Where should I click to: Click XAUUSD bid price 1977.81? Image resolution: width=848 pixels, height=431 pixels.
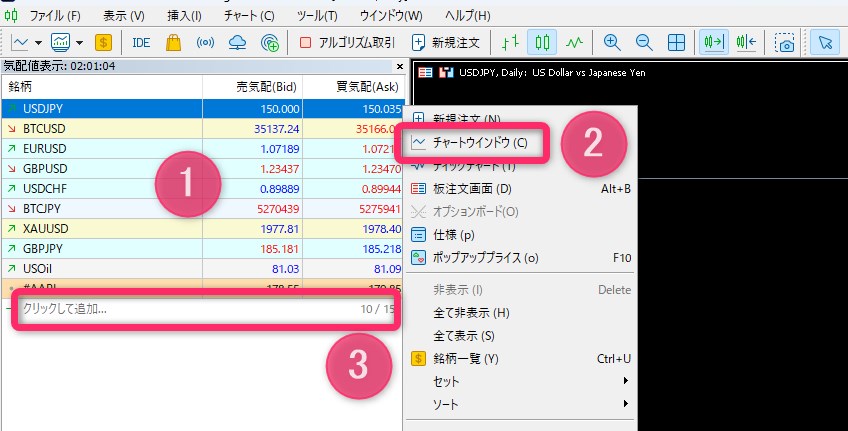coord(280,229)
